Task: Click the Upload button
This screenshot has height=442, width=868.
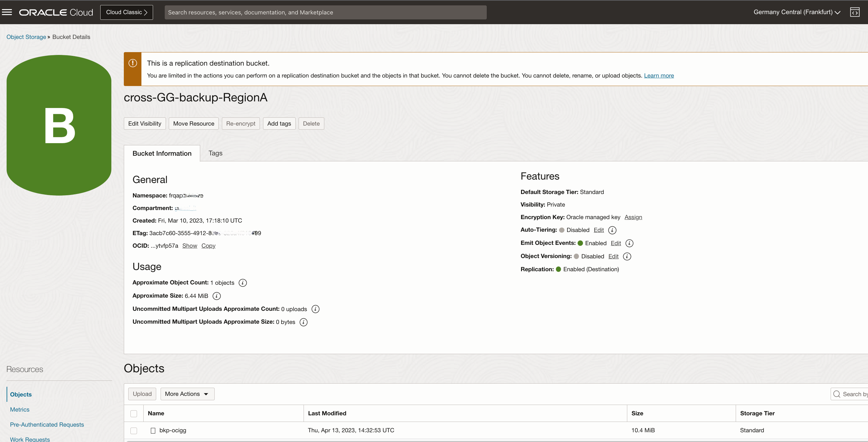Action: coord(142,394)
